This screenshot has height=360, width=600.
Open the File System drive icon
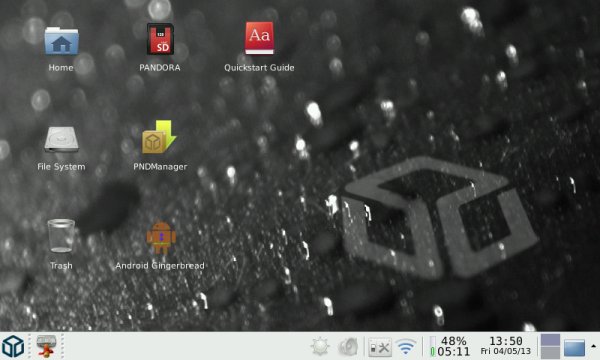tap(61, 140)
